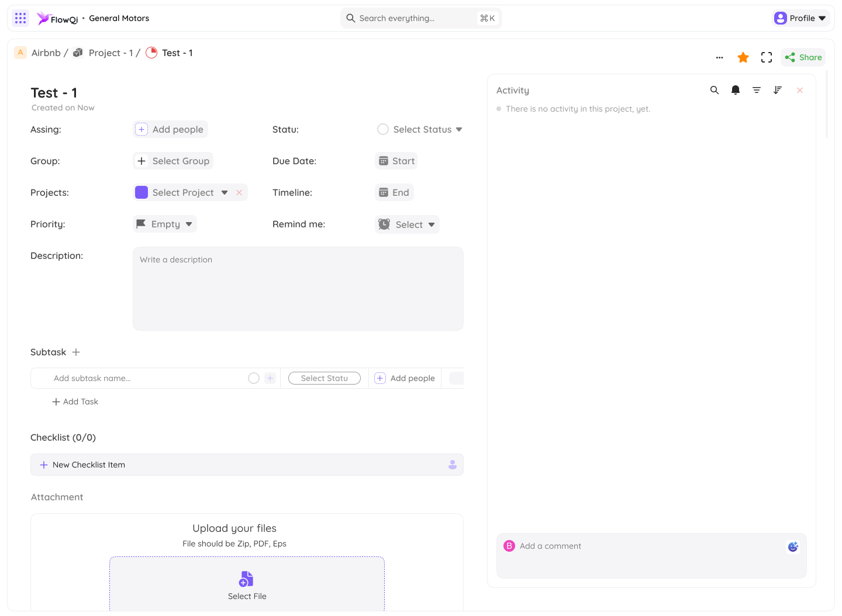Assign checklist item via person icon
This screenshot has width=842, height=616.
[x=453, y=465]
